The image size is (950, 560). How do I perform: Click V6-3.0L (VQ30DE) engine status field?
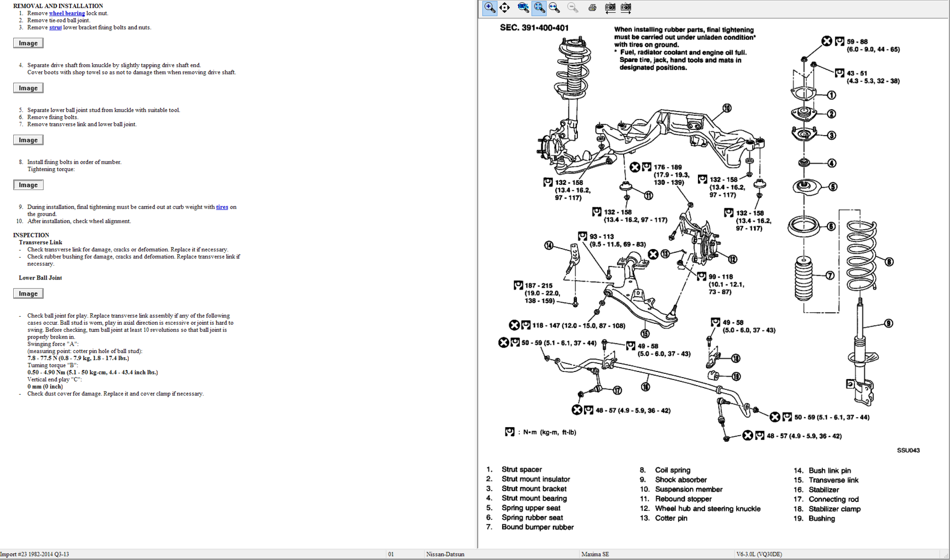(x=759, y=554)
